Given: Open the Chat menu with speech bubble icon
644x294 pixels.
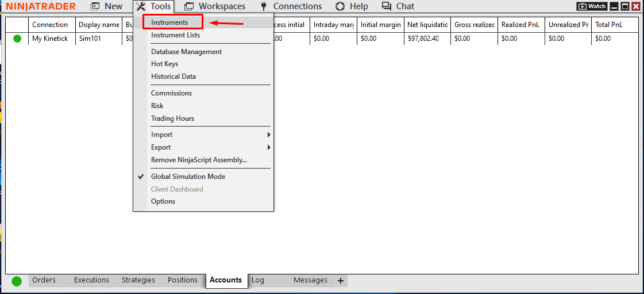Looking at the screenshot, I should tap(398, 6).
